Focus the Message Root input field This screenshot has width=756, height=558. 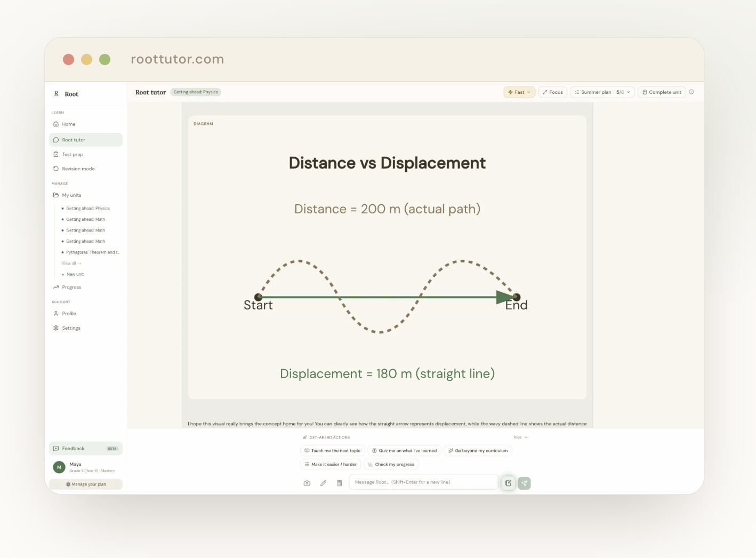tap(423, 482)
